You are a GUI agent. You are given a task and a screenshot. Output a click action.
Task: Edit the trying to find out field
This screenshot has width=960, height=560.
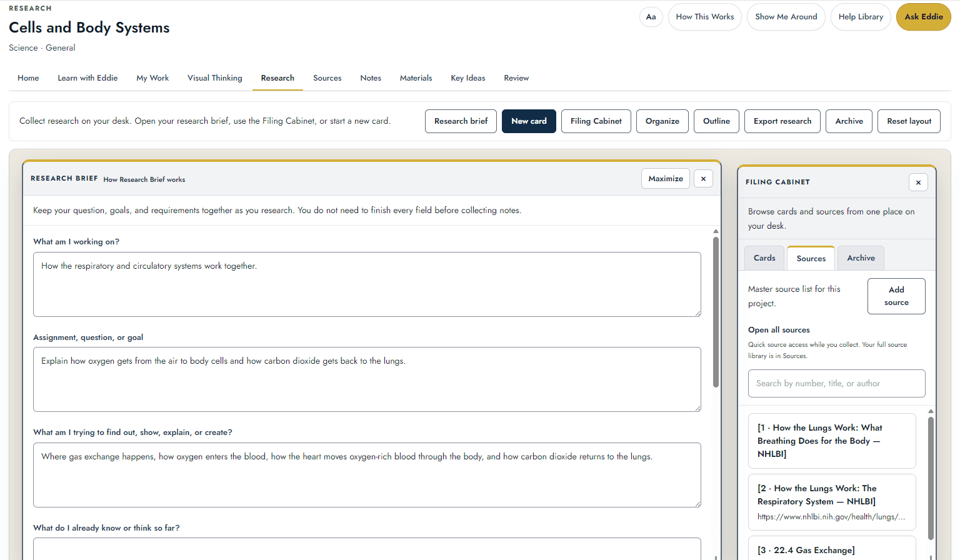click(x=367, y=475)
